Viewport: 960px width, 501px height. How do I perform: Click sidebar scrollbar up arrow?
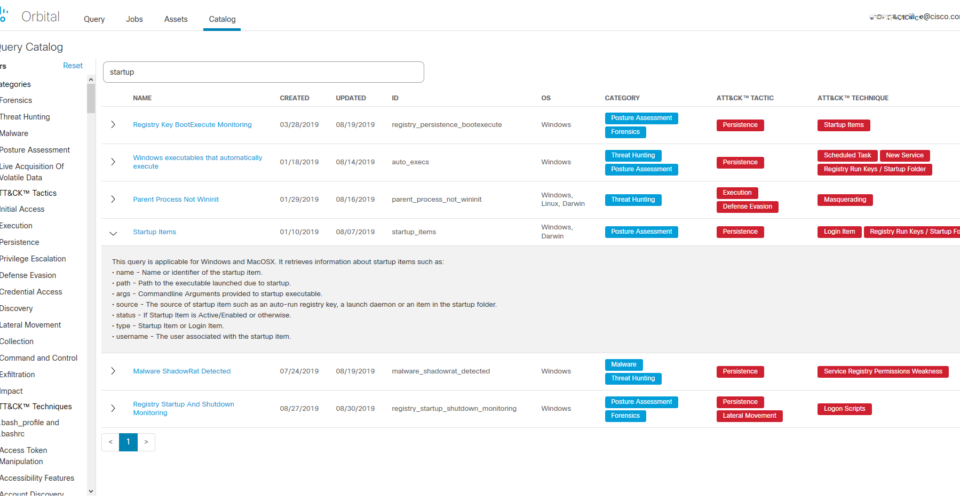[91, 80]
